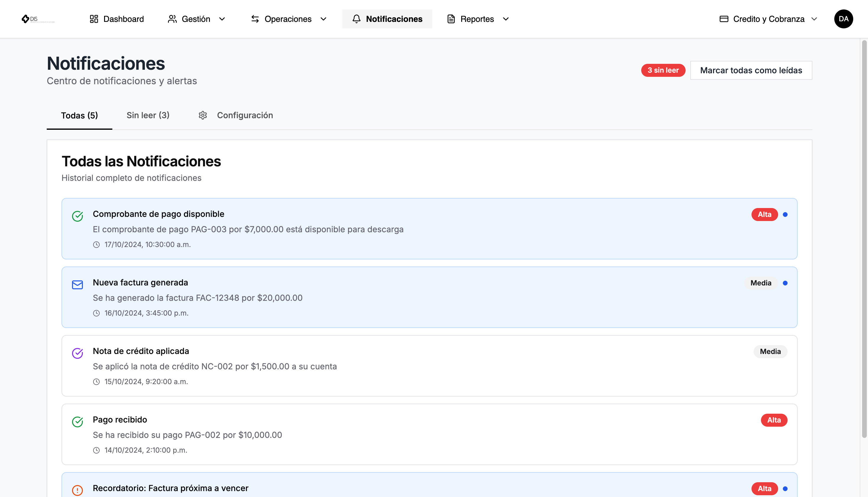Expand the Operaciones dropdown chevron
Viewport: 868px width, 497px height.
[x=323, y=19]
